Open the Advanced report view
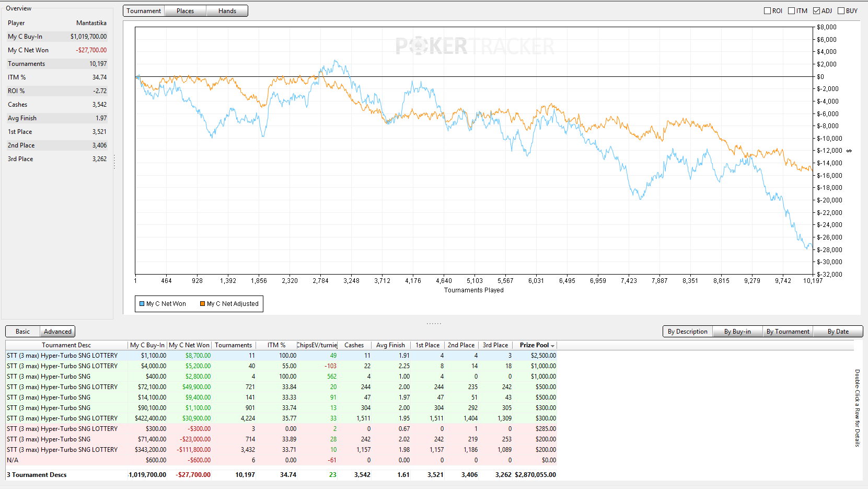 [57, 332]
